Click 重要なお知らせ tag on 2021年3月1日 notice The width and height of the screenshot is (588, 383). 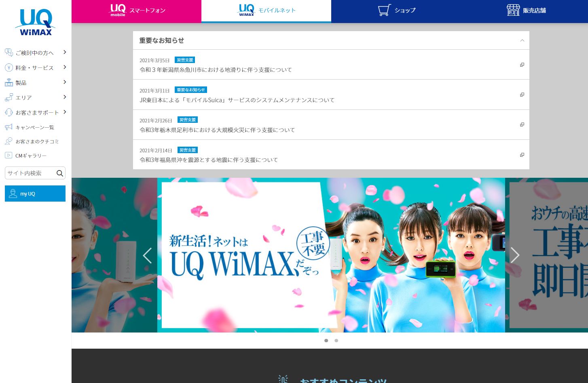[x=191, y=90]
